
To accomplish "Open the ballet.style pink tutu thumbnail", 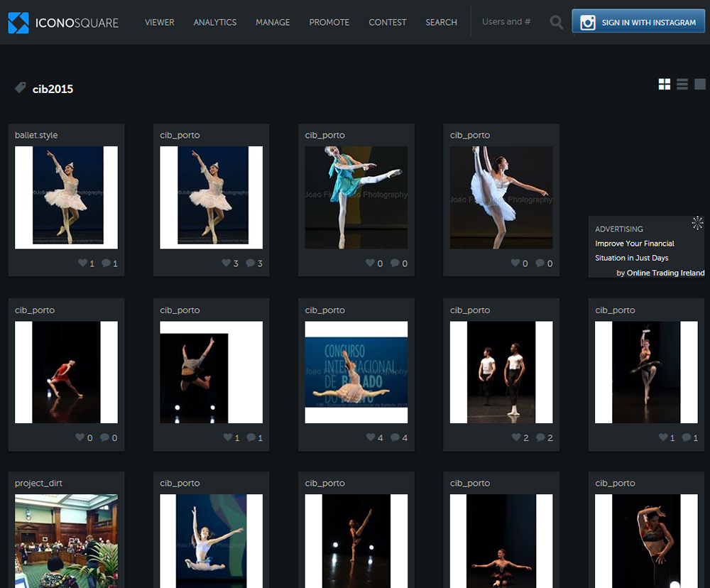I will point(66,197).
